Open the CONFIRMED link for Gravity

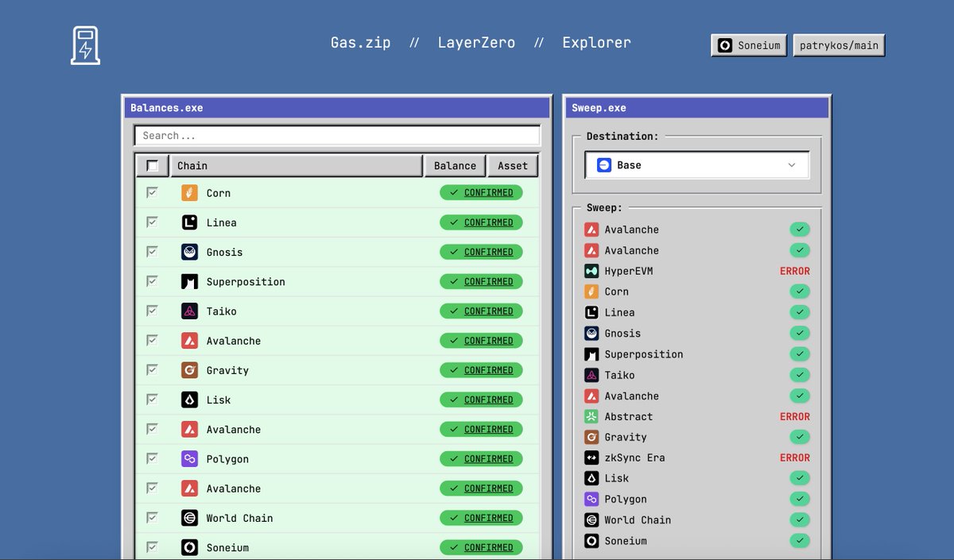click(x=481, y=370)
